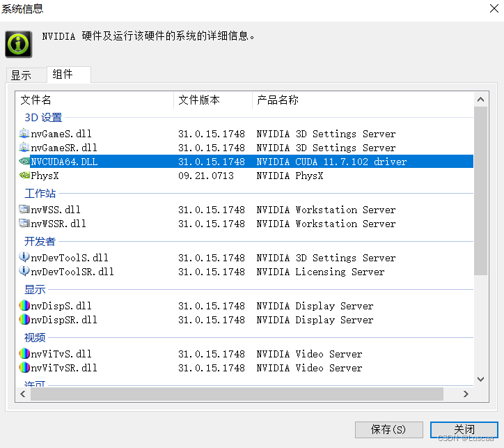Viewport: 504px width, 448px height.
Task: Select the PhysX file name
Action: (x=45, y=176)
